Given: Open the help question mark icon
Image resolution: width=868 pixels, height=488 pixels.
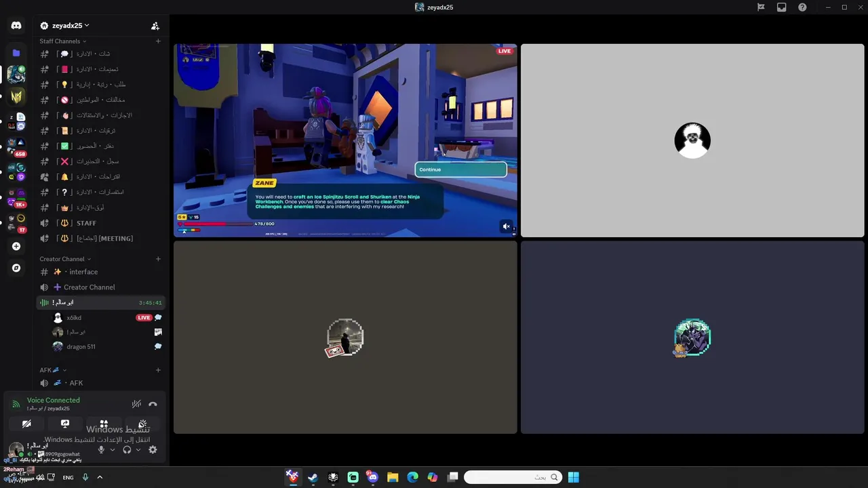Looking at the screenshot, I should click(x=803, y=7).
